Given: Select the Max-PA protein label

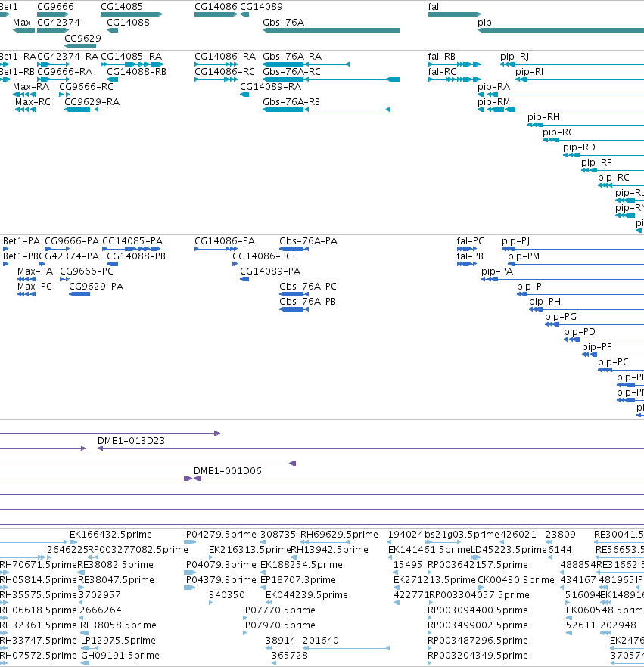Looking at the screenshot, I should point(36,271).
